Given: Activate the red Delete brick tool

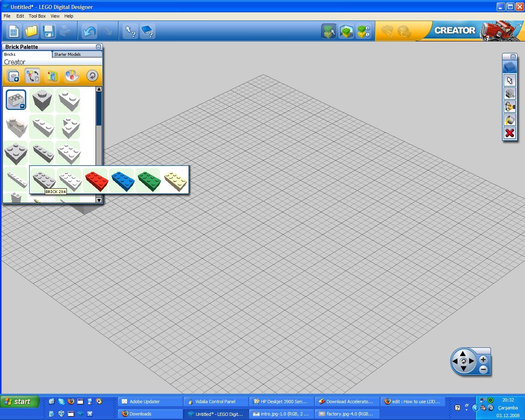Looking at the screenshot, I should pos(510,133).
